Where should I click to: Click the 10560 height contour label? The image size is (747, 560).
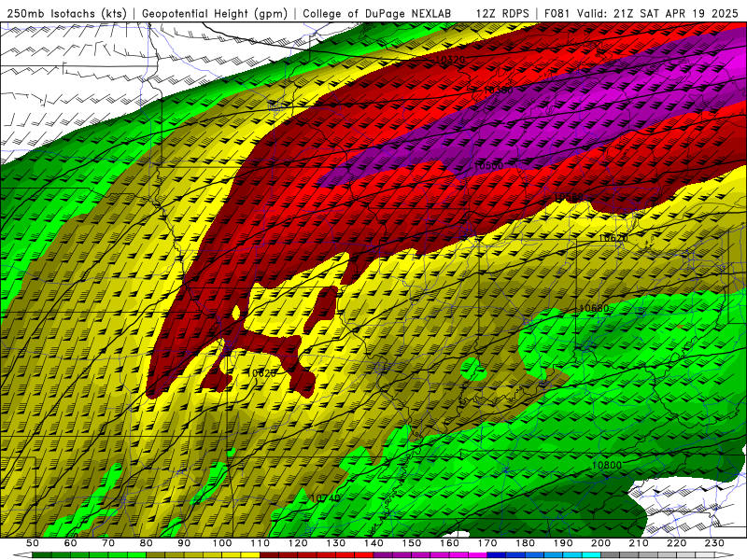click(569, 197)
